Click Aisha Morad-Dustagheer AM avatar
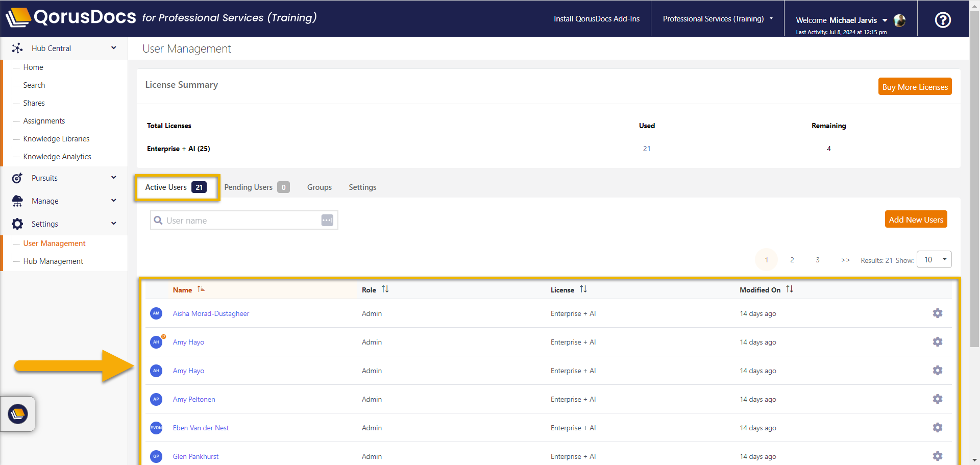This screenshot has height=465, width=980. click(156, 313)
